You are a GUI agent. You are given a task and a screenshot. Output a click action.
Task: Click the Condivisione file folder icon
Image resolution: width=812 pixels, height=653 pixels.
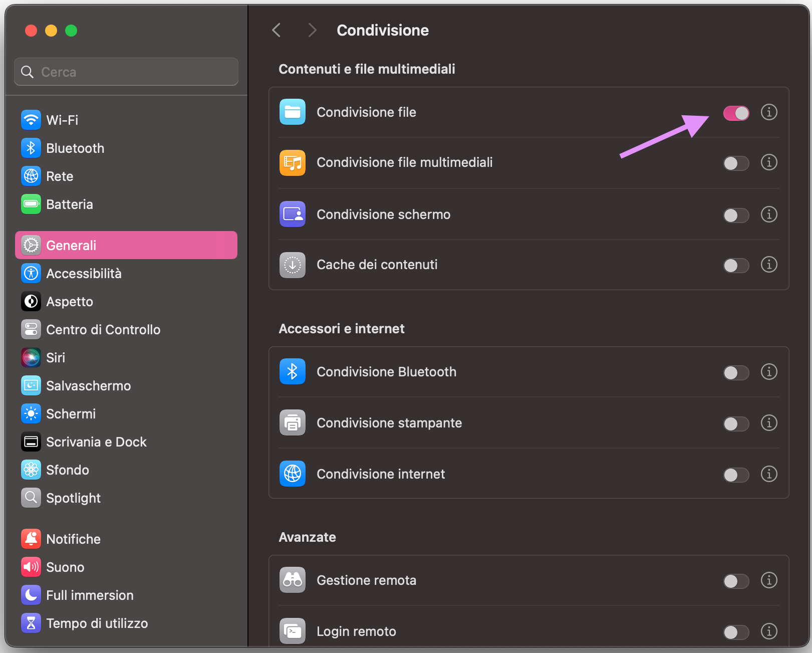292,112
